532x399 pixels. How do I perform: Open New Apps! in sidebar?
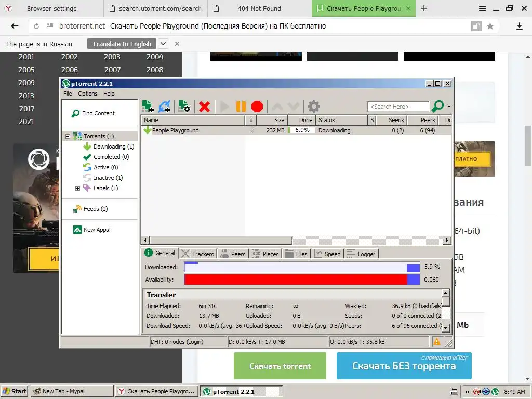click(x=92, y=230)
